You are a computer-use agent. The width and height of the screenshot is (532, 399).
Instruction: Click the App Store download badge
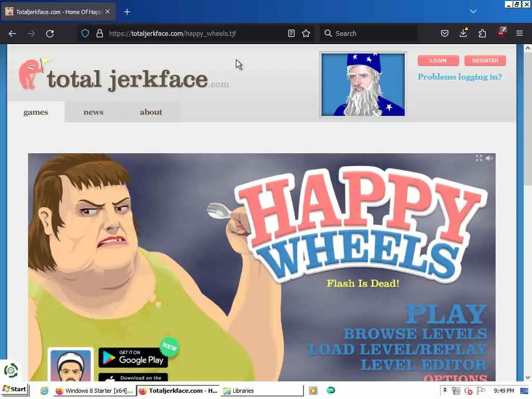[133, 377]
